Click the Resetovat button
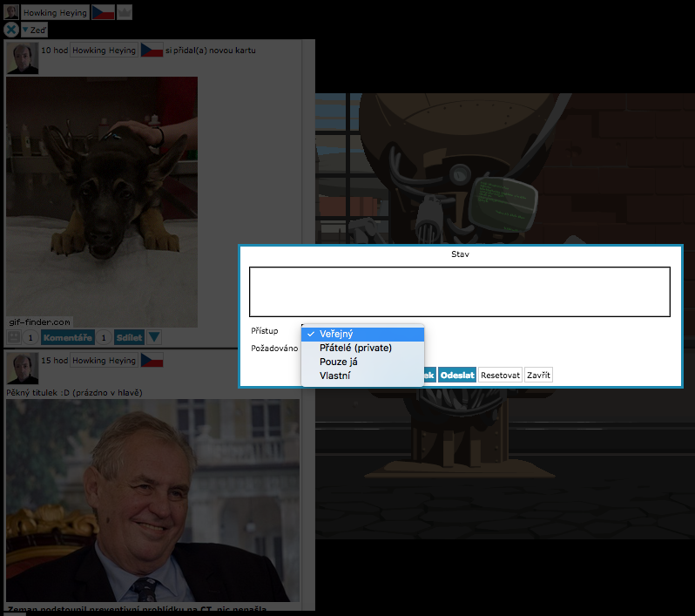The width and height of the screenshot is (695, 616). [500, 376]
